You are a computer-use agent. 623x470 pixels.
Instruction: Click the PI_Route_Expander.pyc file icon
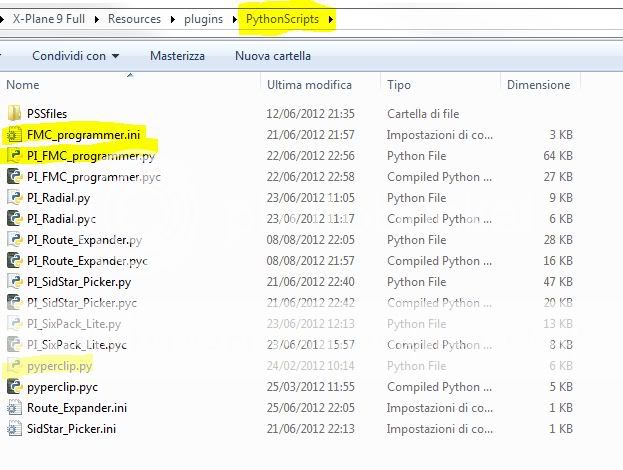(x=14, y=261)
